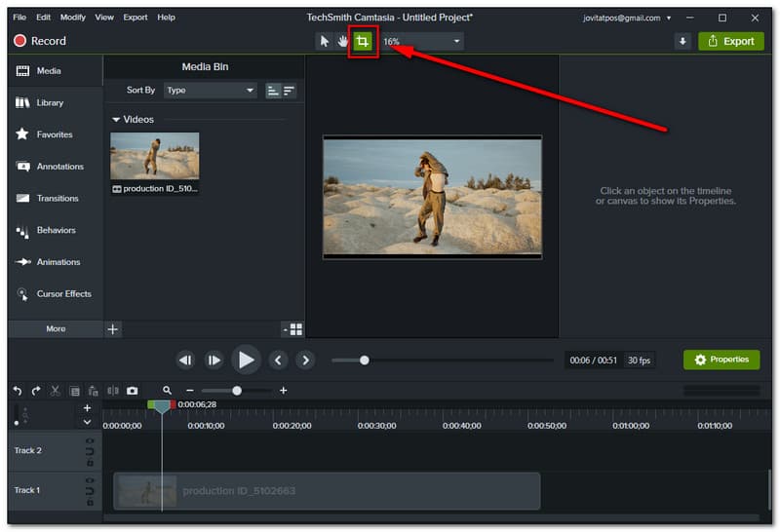This screenshot has height=532, width=780.
Task: Click the green Export button
Action: click(730, 41)
